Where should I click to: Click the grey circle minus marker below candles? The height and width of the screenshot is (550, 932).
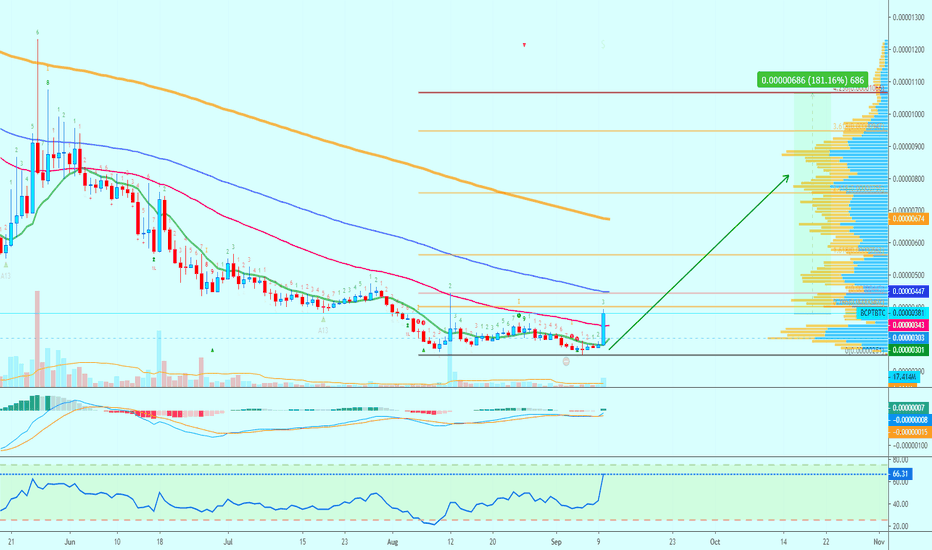click(566, 361)
